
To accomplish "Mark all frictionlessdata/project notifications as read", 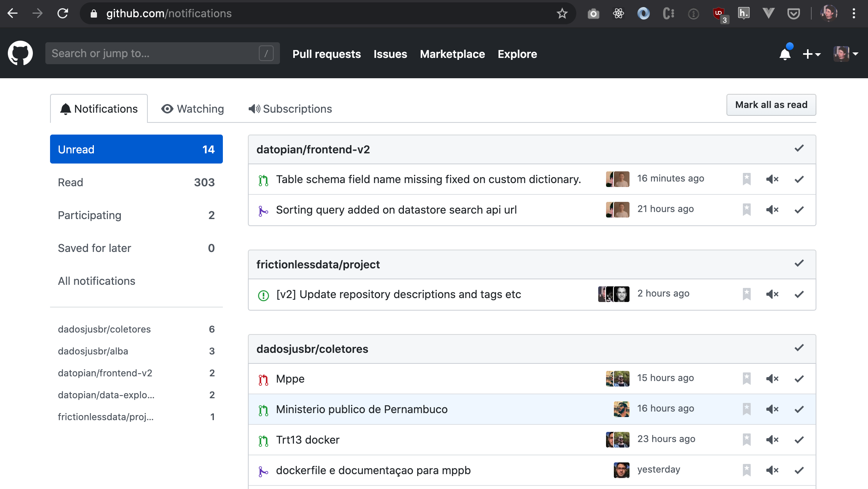I will click(799, 264).
